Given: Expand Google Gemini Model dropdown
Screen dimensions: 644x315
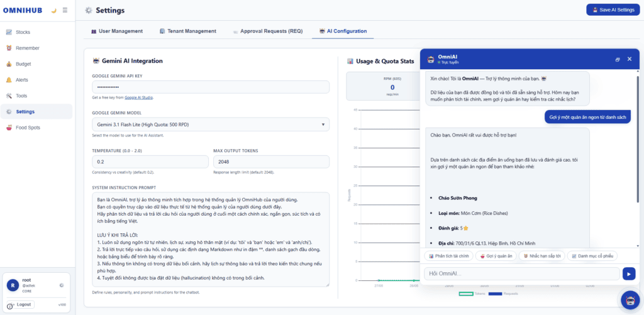Looking at the screenshot, I should pyautogui.click(x=211, y=124).
